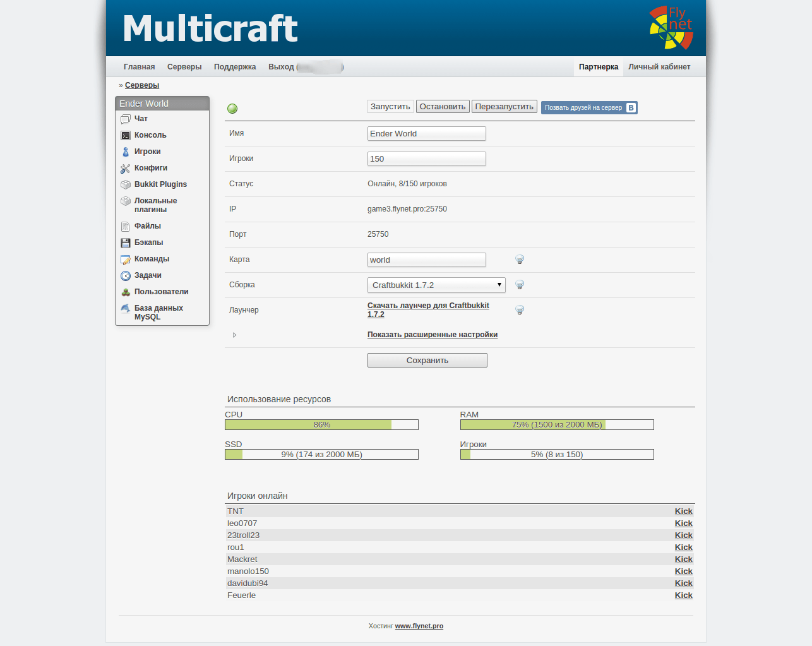Click the VK icon on invite button
The image size is (812, 646).
point(631,108)
